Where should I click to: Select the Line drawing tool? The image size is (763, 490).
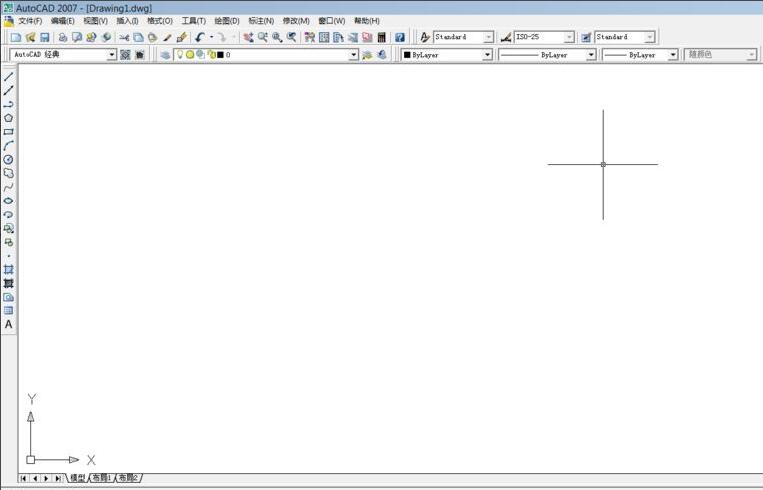click(x=9, y=77)
